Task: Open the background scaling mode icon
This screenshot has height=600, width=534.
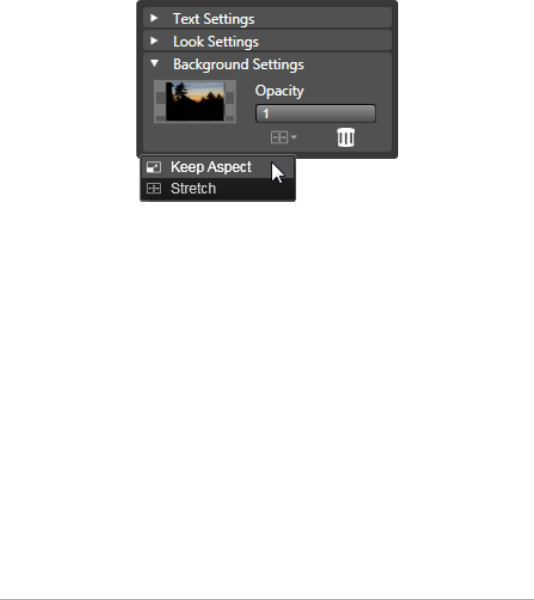Action: click(279, 137)
